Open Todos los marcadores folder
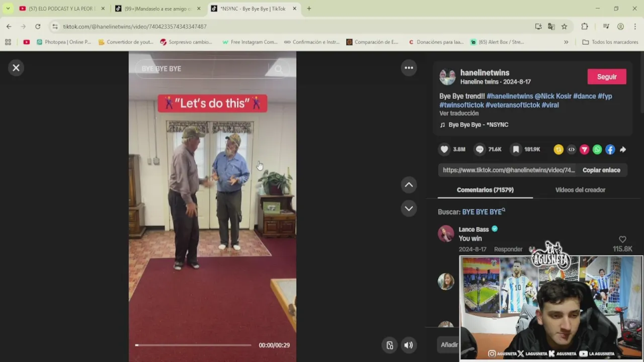Screen dimensions: 644x362 pyautogui.click(x=610, y=42)
